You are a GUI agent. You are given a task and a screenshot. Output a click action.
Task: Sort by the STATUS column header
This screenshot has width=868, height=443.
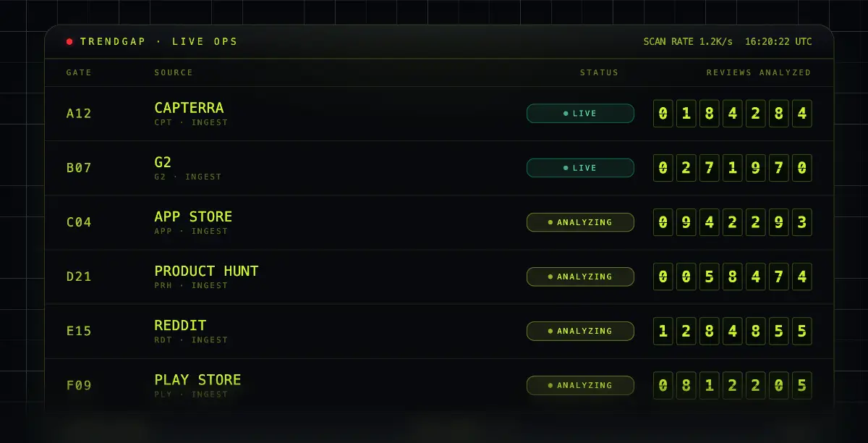pyautogui.click(x=600, y=72)
